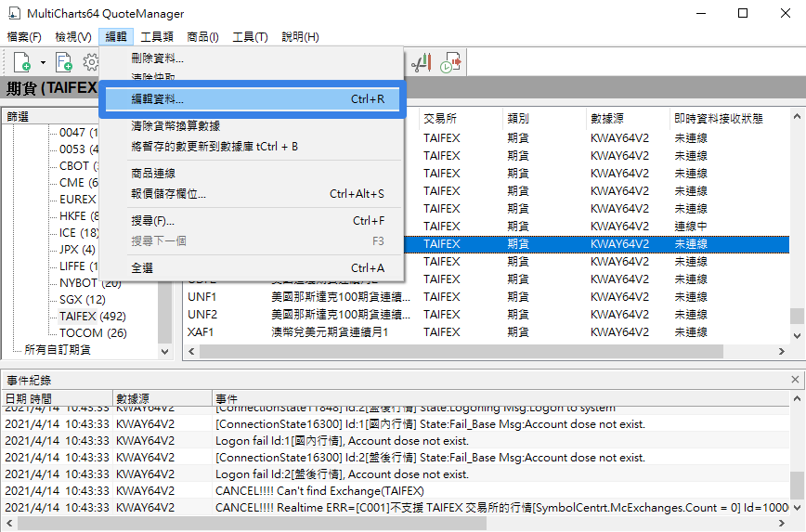Click the event log scroll-up arrow
This screenshot has width=806, height=532.
(x=797, y=398)
